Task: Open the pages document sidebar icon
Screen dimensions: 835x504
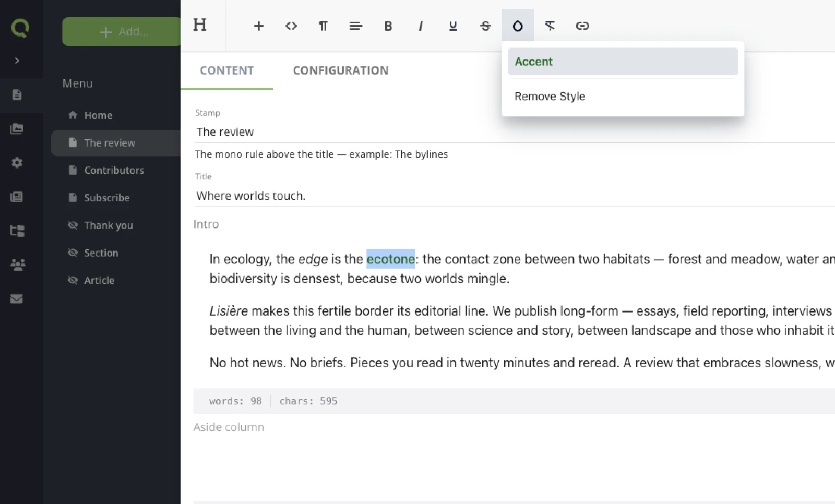Action: (x=17, y=94)
